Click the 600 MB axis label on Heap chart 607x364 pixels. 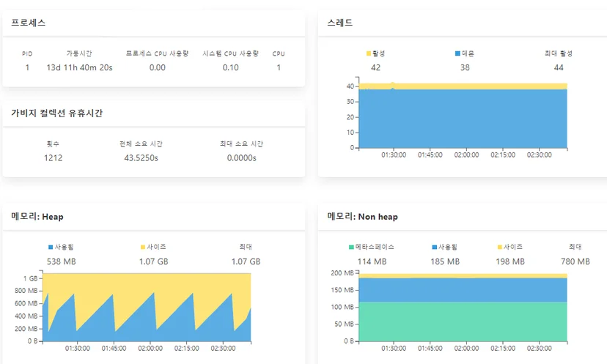coord(26,303)
